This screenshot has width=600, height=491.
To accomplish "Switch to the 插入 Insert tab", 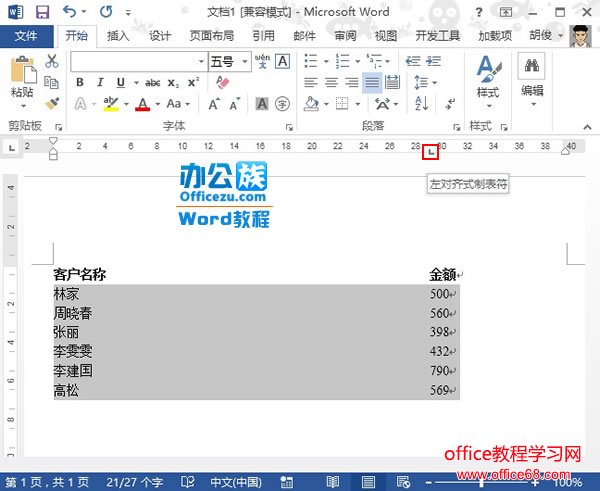I will click(118, 36).
